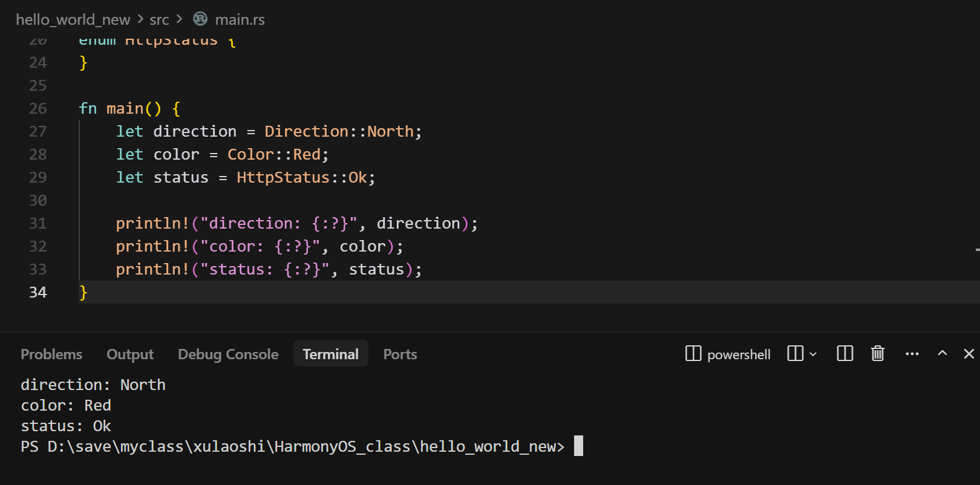This screenshot has height=485, width=980.
Task: Click the Rust file icon in breadcrumb
Action: tap(200, 19)
